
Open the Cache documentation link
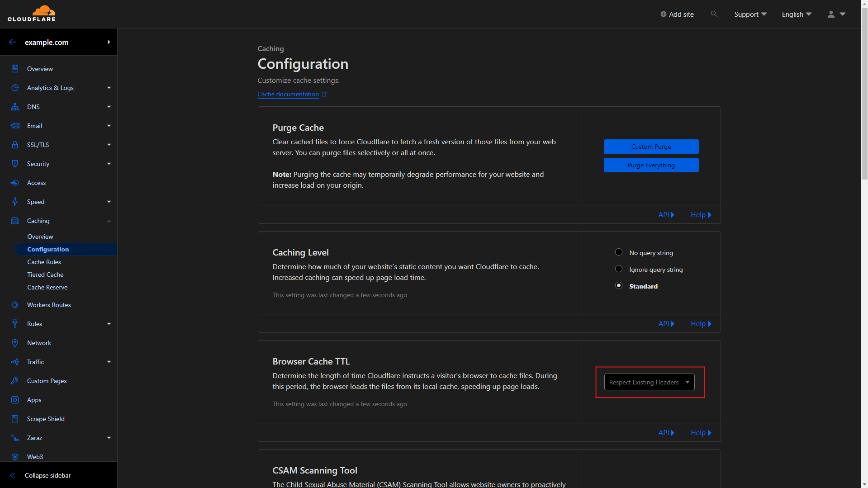click(288, 94)
